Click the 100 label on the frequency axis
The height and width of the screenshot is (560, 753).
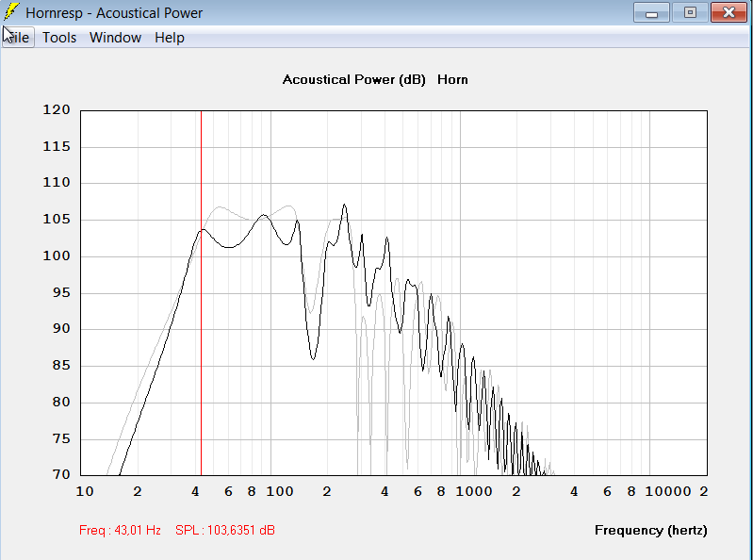pyautogui.click(x=280, y=491)
